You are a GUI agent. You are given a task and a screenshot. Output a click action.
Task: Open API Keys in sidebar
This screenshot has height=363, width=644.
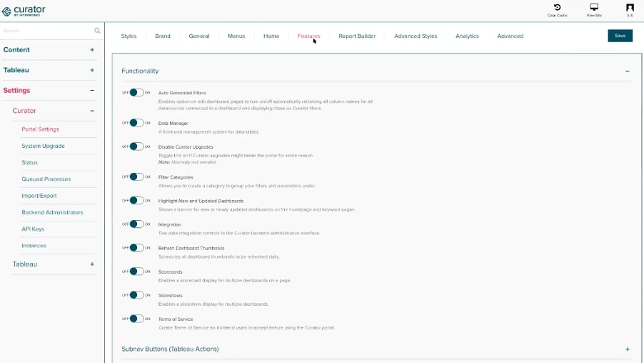(33, 229)
